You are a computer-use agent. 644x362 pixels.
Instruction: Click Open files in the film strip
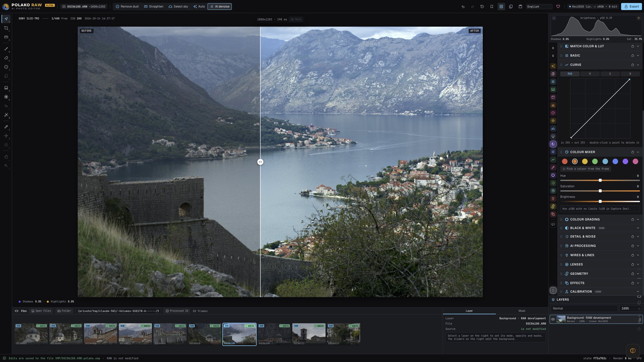click(x=41, y=311)
